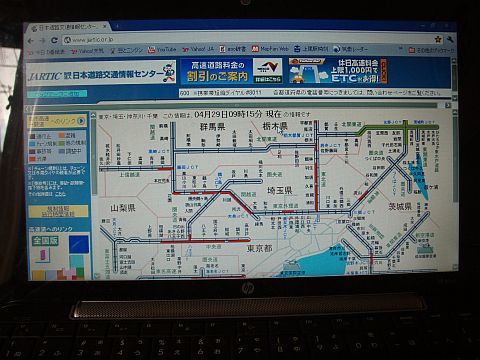The image size is (480, 360).
Task: Select the JARTIC browser tab
Action: (68, 27)
